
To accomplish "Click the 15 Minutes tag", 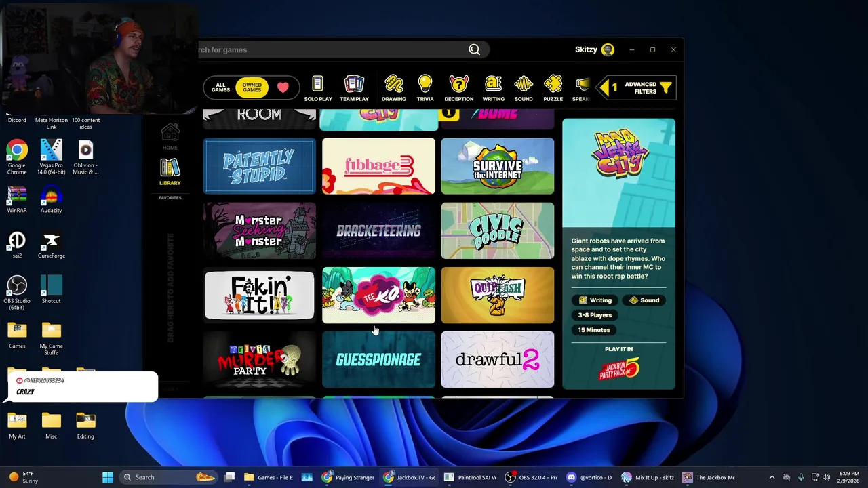I will click(x=594, y=330).
